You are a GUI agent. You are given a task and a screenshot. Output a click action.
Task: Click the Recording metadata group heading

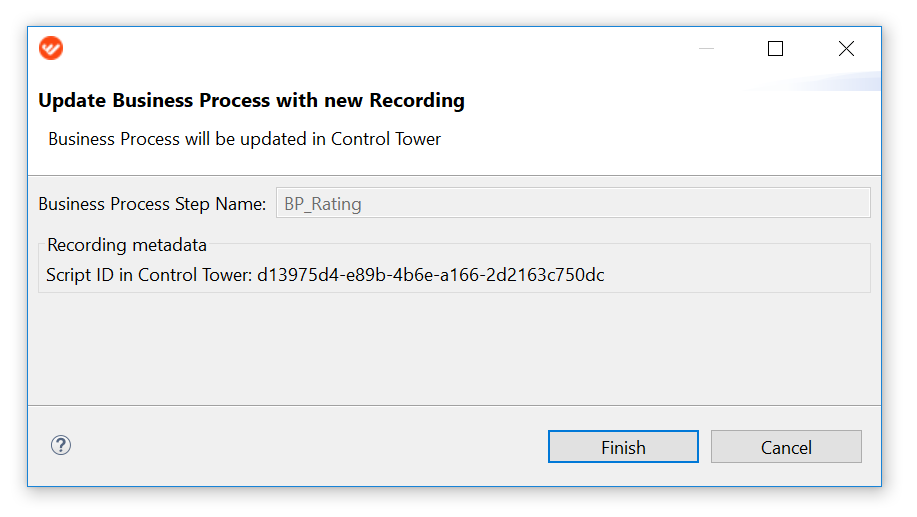[x=127, y=244]
